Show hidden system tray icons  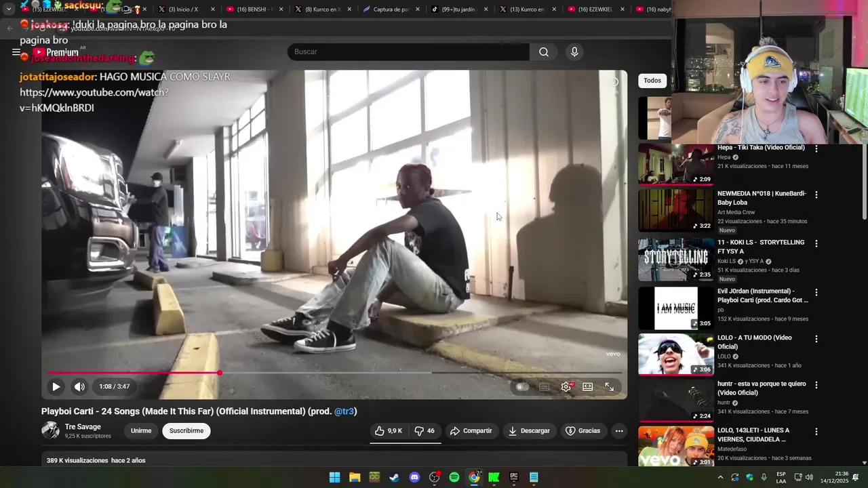[x=720, y=477]
